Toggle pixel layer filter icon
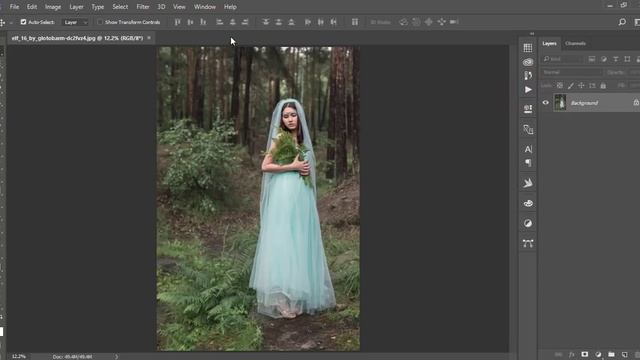The width and height of the screenshot is (640, 360). click(592, 59)
